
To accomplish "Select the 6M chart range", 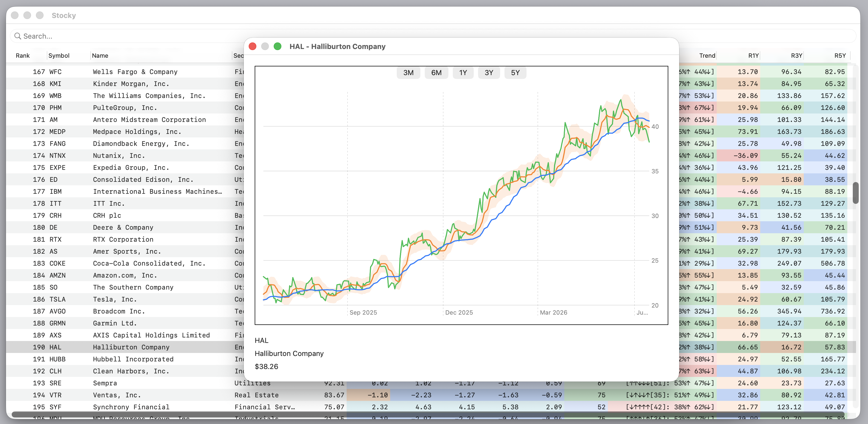I will (436, 73).
